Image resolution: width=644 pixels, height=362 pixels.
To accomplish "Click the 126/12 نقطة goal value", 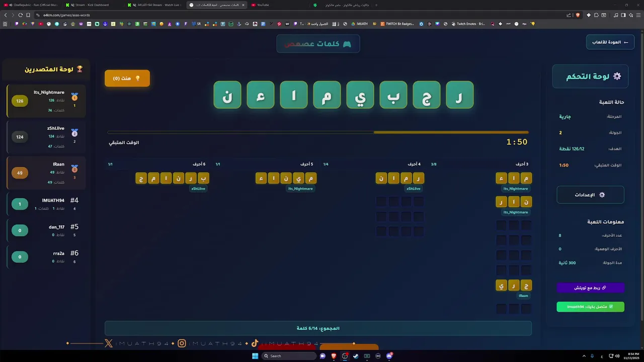I will pos(572,149).
